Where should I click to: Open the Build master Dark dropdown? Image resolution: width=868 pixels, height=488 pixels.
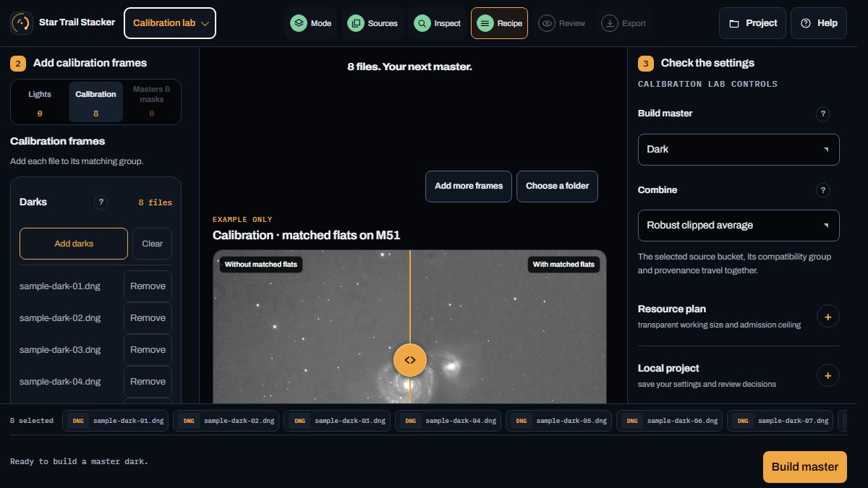(739, 149)
